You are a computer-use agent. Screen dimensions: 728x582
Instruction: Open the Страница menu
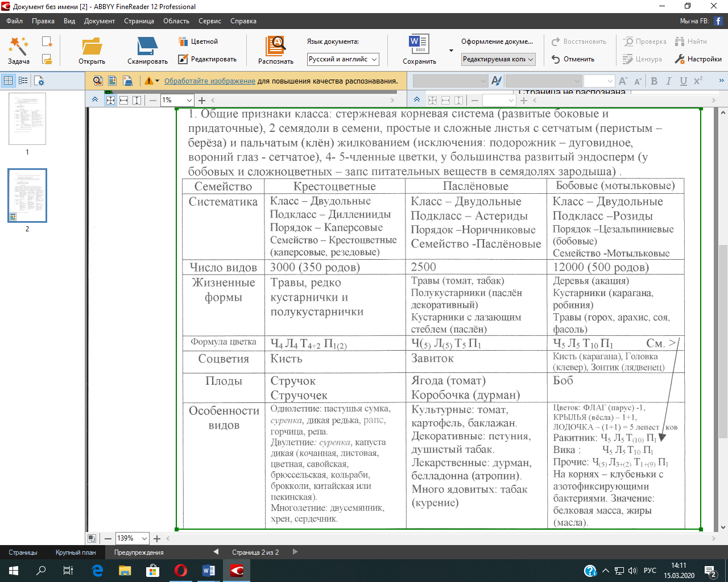coord(139,21)
